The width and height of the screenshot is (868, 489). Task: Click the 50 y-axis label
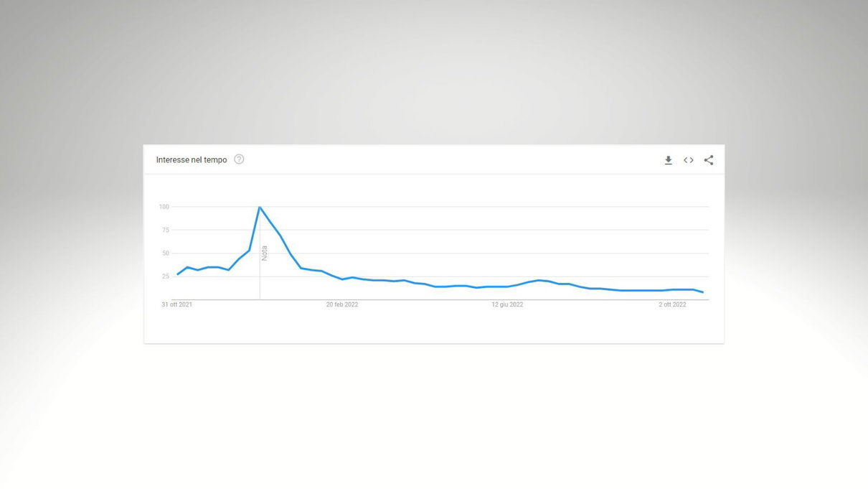pyautogui.click(x=166, y=253)
